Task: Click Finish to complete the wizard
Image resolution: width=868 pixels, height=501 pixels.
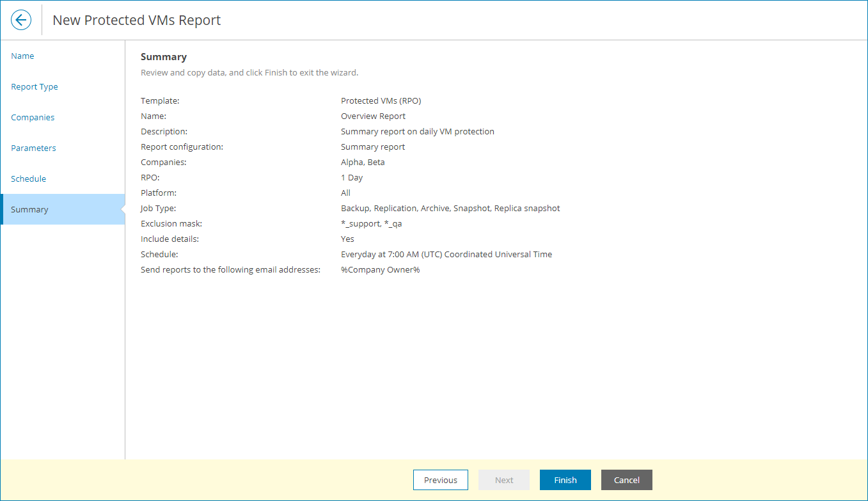Action: (x=565, y=480)
